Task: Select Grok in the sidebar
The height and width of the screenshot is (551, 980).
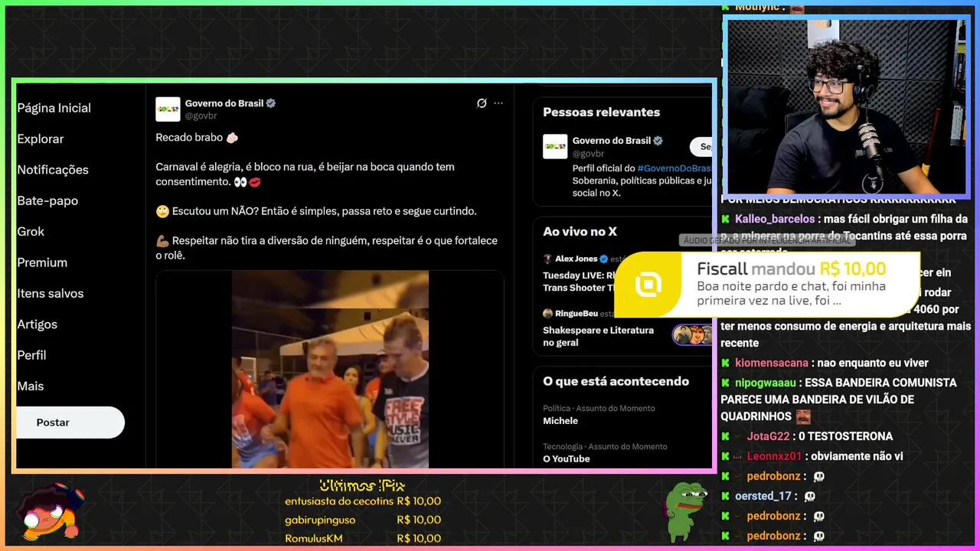Action: pos(31,231)
